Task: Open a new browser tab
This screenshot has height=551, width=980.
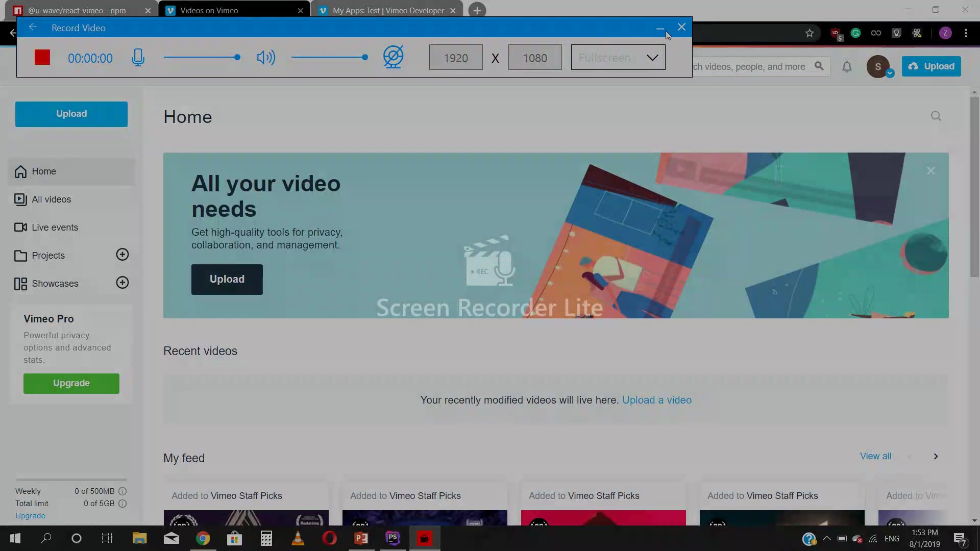Action: click(477, 10)
